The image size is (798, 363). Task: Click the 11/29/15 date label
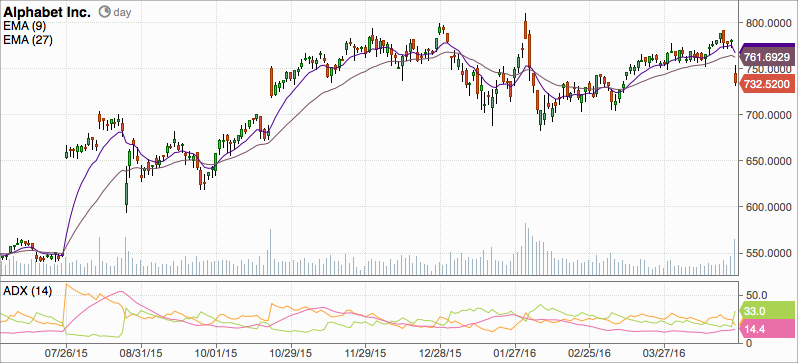pyautogui.click(x=366, y=352)
